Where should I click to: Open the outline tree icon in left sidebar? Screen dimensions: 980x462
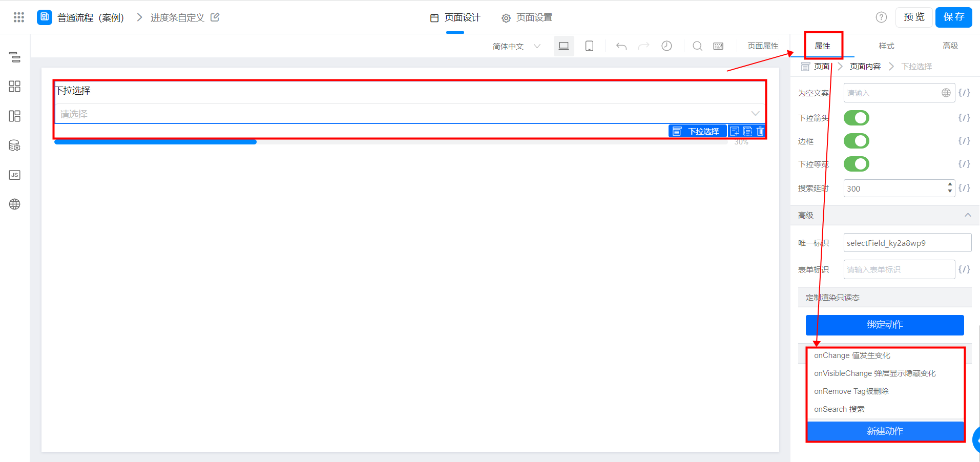(15, 57)
